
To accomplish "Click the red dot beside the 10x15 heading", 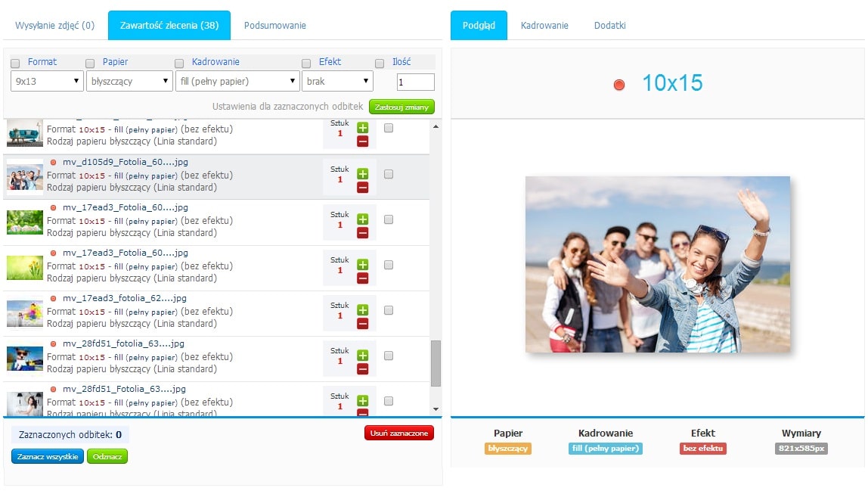I will click(x=619, y=85).
